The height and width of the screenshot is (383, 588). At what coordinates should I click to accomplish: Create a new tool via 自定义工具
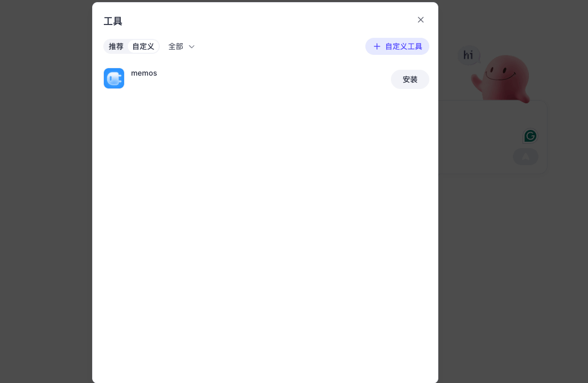[x=397, y=46]
